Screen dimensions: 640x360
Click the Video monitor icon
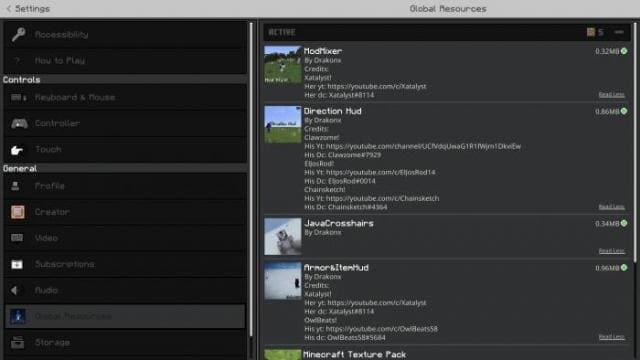(17, 238)
